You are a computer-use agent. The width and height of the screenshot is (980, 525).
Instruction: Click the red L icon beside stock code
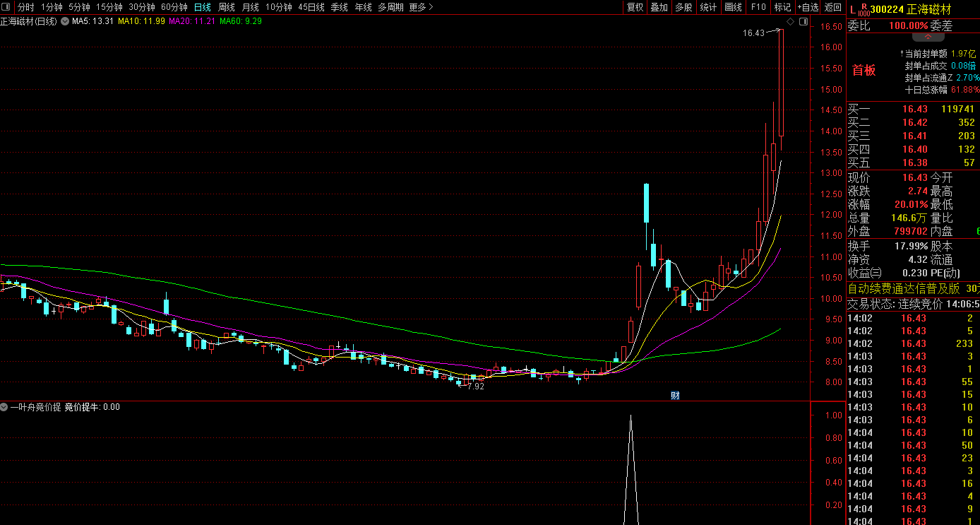coord(853,9)
